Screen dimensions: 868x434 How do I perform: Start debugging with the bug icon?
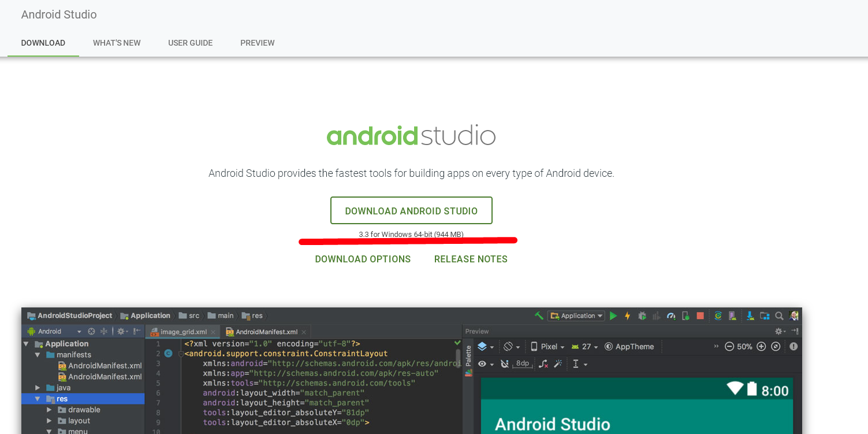click(642, 316)
